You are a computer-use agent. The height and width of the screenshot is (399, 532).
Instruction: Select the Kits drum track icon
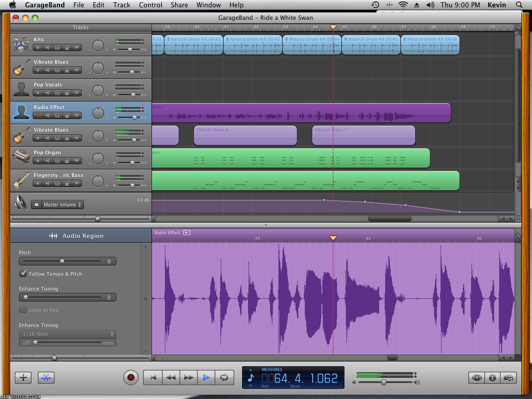coord(21,44)
